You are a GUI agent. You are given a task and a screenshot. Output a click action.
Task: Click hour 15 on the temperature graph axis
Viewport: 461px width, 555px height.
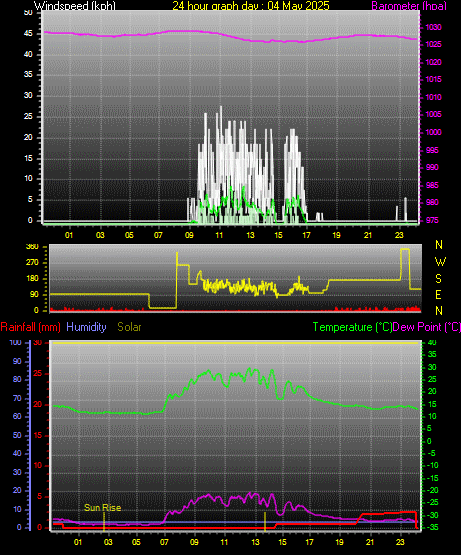(282, 542)
